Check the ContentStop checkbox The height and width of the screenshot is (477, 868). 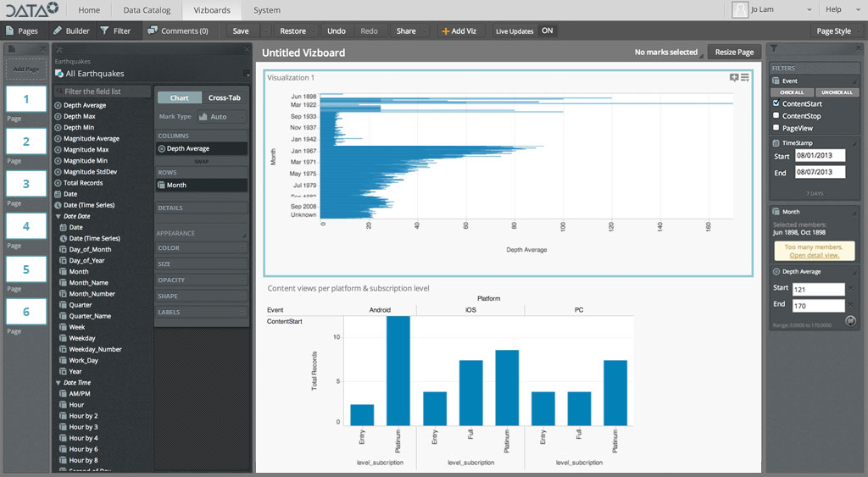776,116
